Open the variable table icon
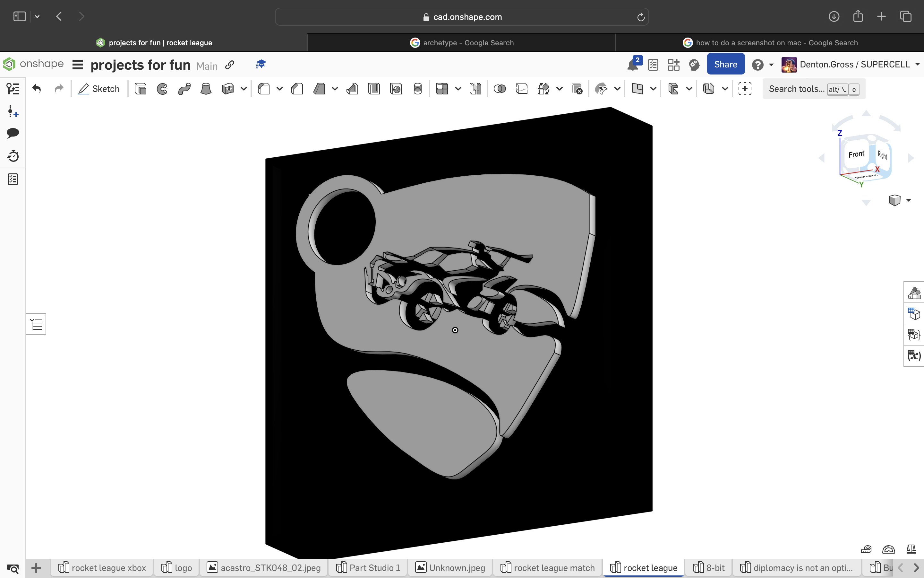924x578 pixels. 914,355
